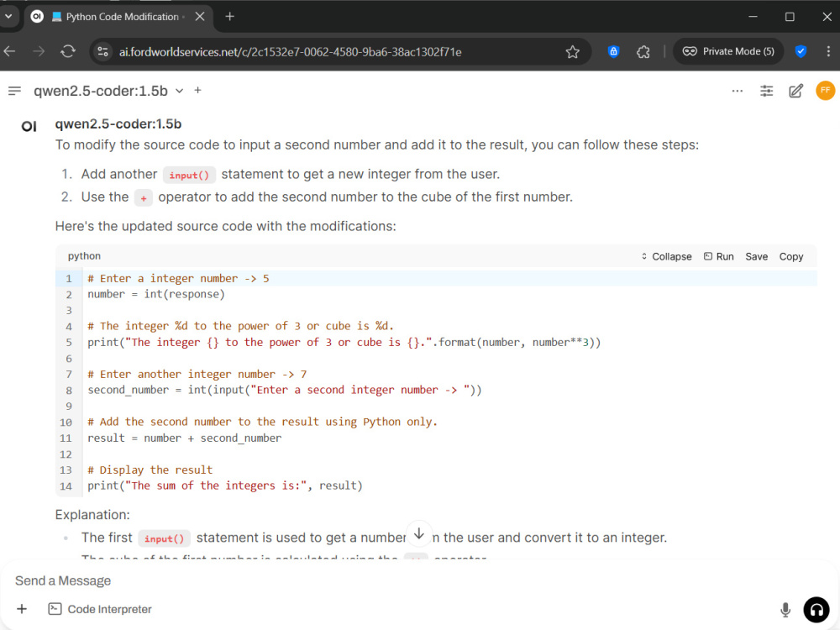Reload the page with the refresh icon
The height and width of the screenshot is (630, 840).
68,51
